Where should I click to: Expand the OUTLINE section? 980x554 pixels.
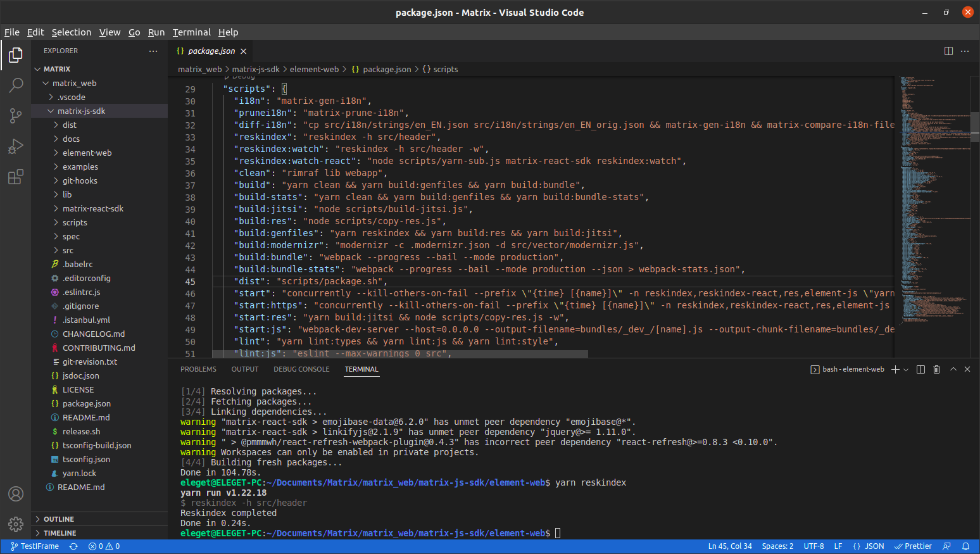pyautogui.click(x=59, y=519)
